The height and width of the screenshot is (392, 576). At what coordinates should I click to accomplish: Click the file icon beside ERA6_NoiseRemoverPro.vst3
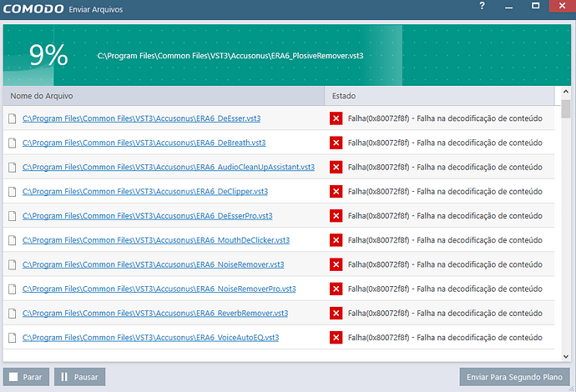point(13,289)
